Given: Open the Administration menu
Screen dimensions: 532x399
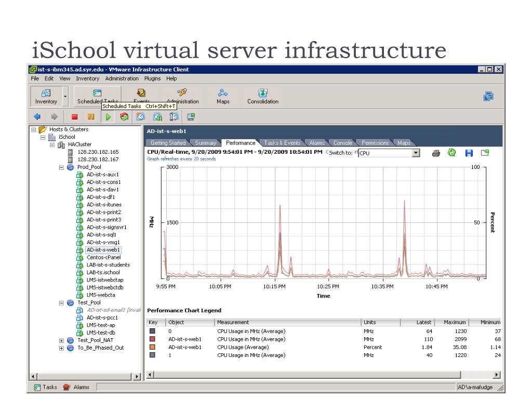Looking at the screenshot, I should 122,78.
